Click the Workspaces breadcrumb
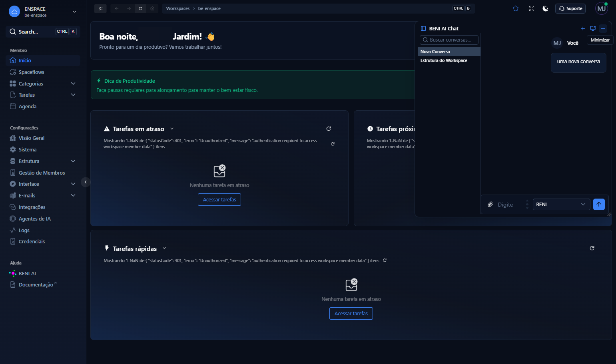This screenshot has height=364, width=616. tap(178, 8)
